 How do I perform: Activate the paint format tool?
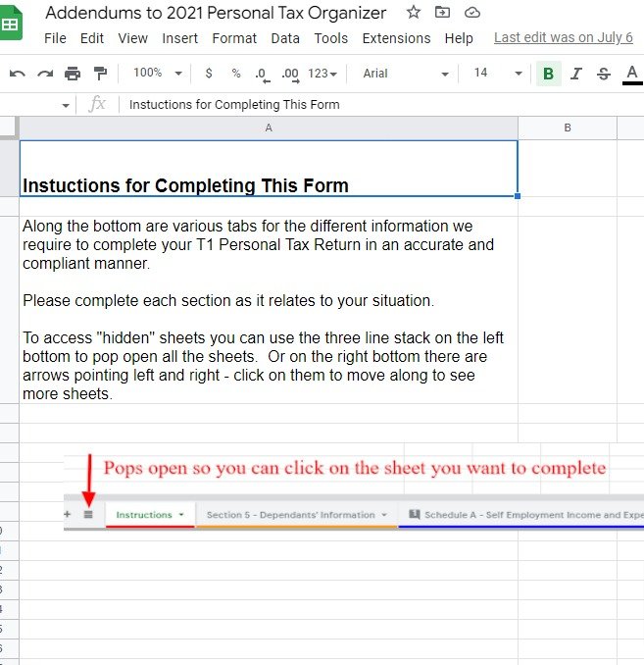tap(100, 74)
